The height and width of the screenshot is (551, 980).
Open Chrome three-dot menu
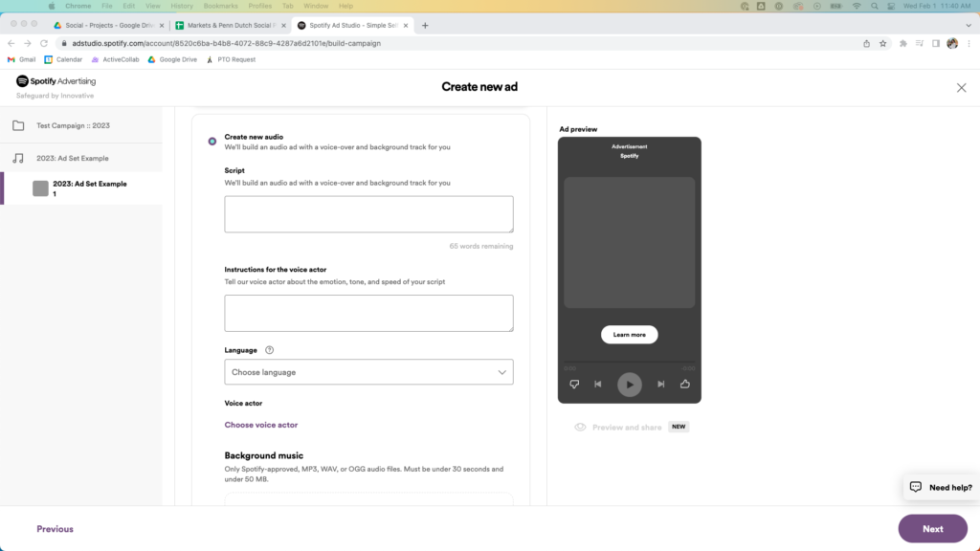click(969, 43)
